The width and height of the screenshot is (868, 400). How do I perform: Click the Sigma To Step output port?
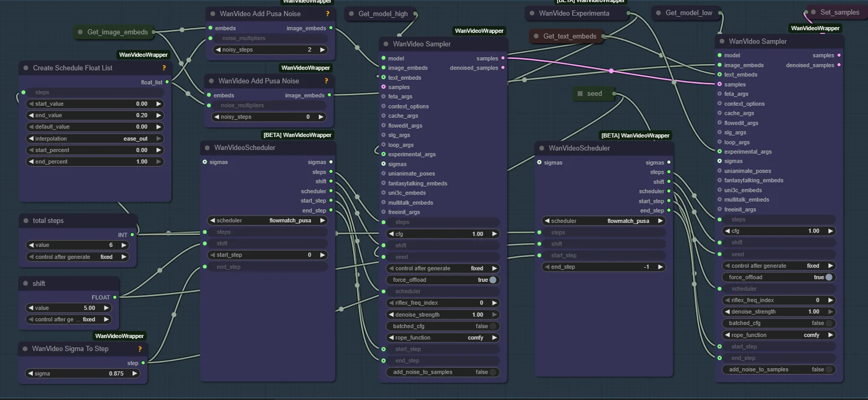coord(143,363)
